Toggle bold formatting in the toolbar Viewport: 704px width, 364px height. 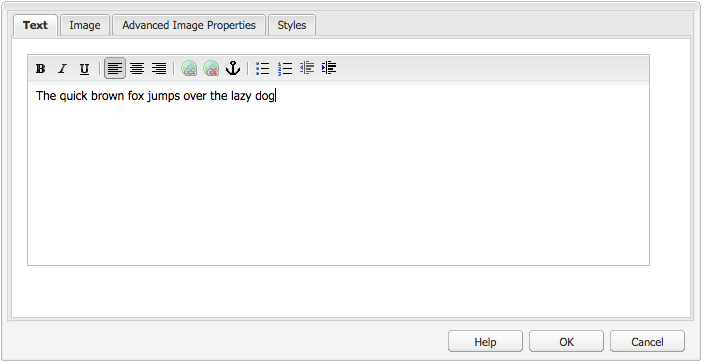(40, 69)
